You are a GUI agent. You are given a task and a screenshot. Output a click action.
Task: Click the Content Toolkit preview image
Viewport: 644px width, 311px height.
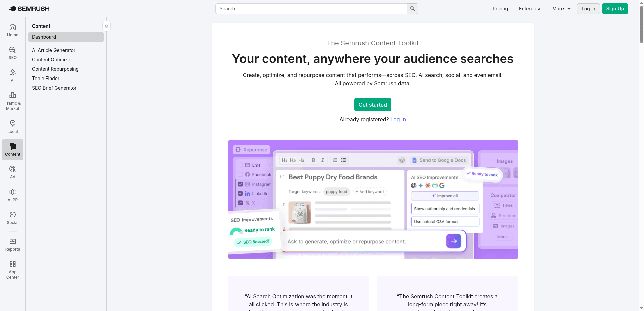(373, 199)
